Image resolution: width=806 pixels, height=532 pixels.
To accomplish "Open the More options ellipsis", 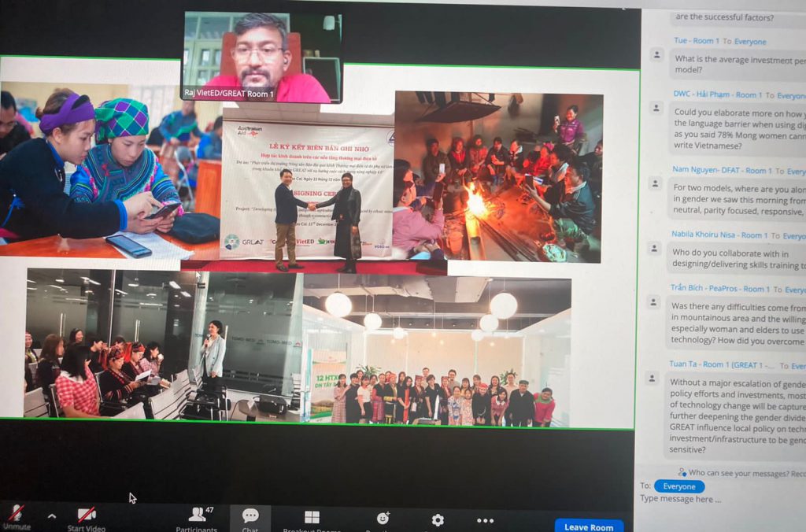I will pyautogui.click(x=485, y=520).
